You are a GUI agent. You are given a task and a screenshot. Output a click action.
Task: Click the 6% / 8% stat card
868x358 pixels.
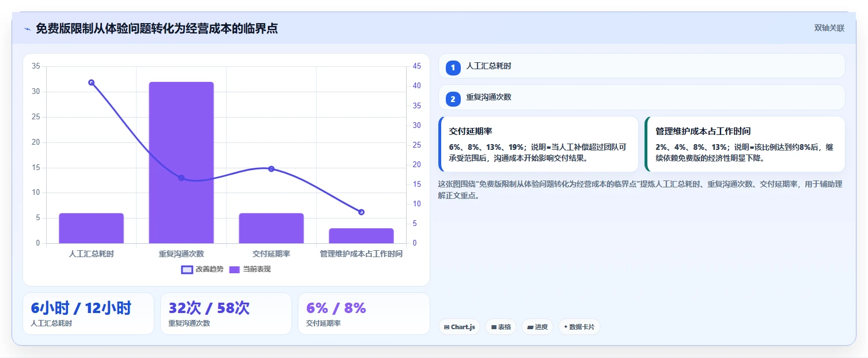364,314
